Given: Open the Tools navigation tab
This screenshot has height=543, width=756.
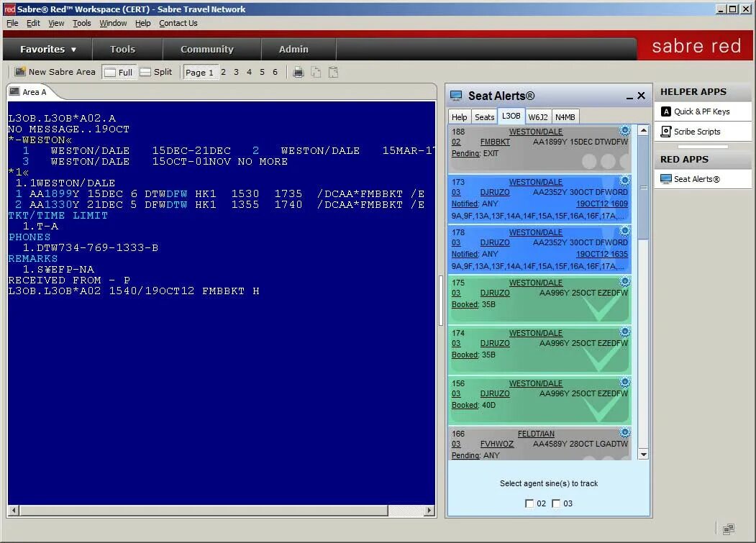Looking at the screenshot, I should (122, 49).
